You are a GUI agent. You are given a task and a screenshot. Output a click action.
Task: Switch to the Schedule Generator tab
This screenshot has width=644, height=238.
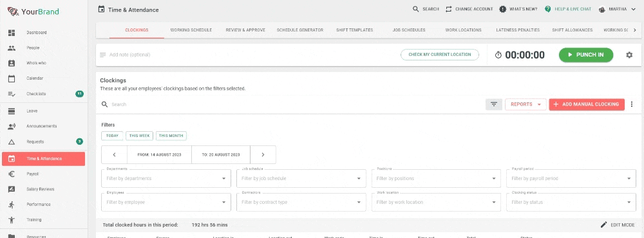tap(300, 30)
